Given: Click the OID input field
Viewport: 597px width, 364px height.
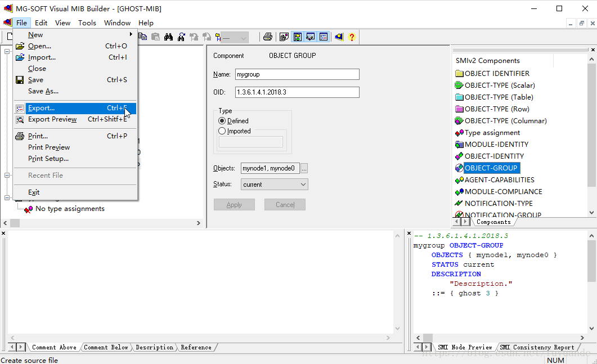Looking at the screenshot, I should coord(297,92).
